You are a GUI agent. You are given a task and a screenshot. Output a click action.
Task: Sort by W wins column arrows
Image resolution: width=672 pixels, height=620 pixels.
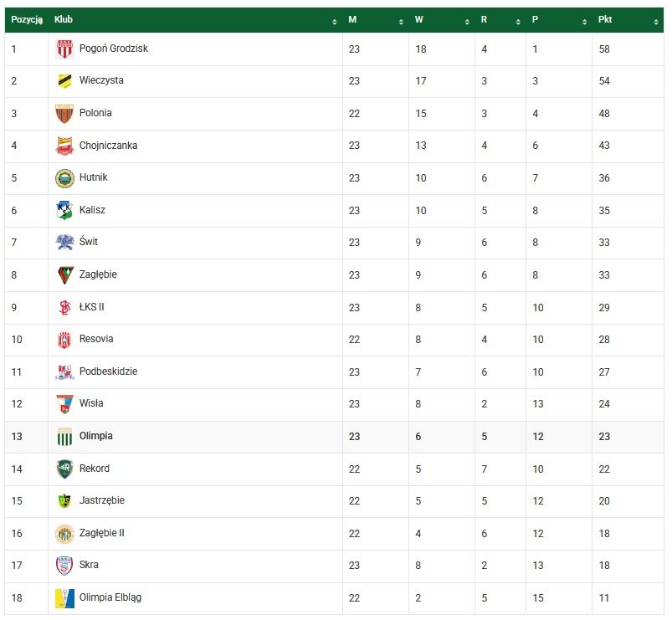(x=467, y=22)
